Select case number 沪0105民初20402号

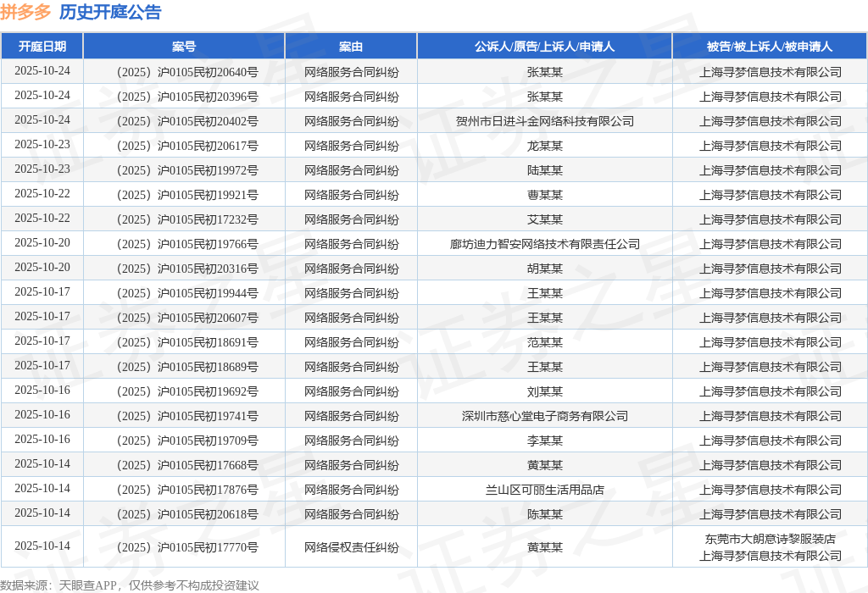pos(187,121)
